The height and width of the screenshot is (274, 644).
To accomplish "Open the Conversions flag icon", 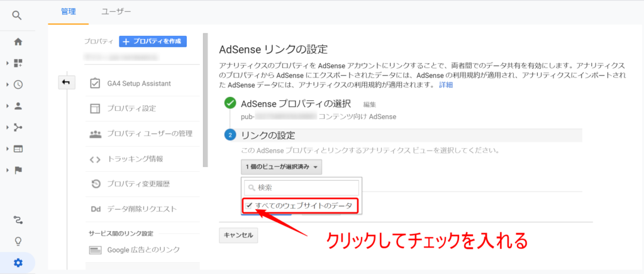I will (x=18, y=170).
